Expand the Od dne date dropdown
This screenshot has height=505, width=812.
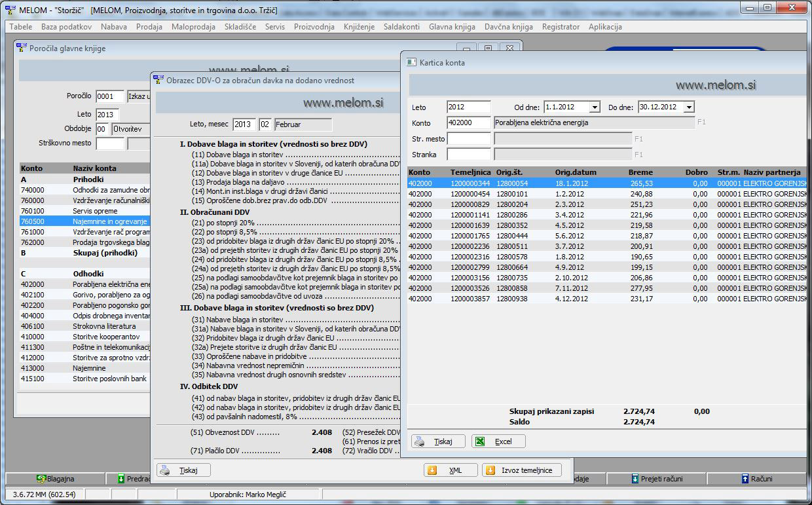point(594,107)
